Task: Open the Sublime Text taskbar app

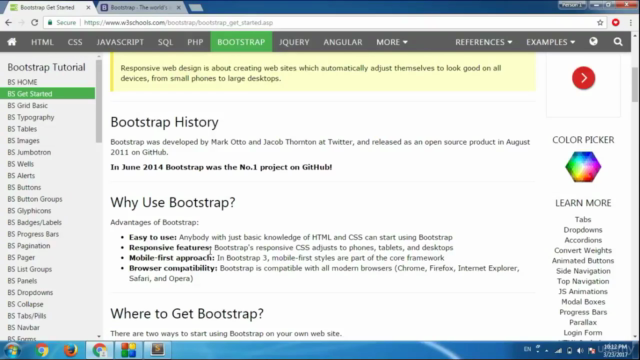Action: (158, 350)
